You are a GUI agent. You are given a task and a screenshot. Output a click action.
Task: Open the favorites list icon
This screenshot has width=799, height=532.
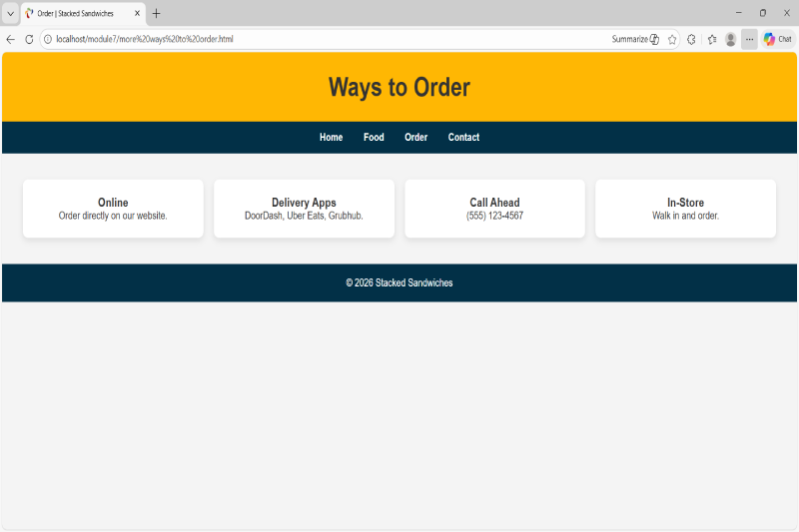tap(712, 39)
